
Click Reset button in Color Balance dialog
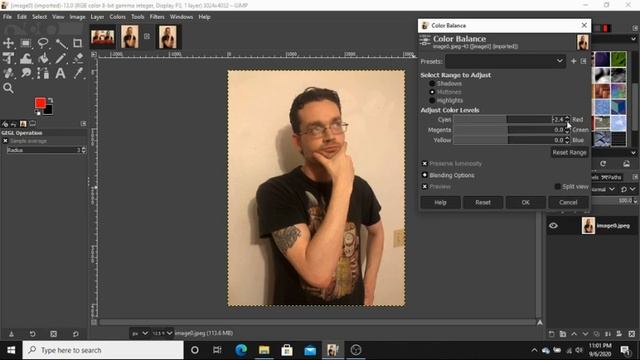(483, 202)
